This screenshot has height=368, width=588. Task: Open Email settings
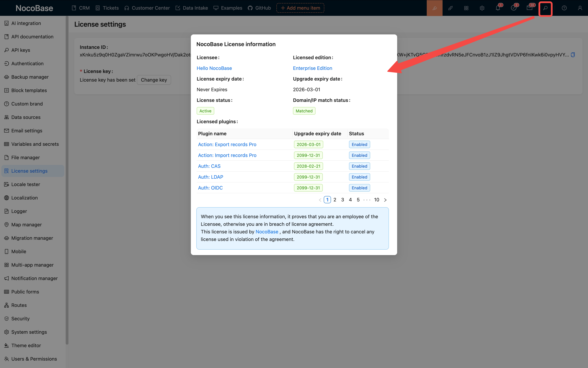tap(33, 131)
